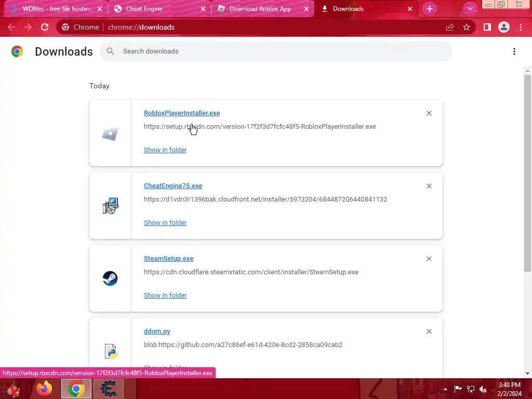Open the Start menu orb
Image resolution: width=532 pixels, height=399 pixels.
14,389
